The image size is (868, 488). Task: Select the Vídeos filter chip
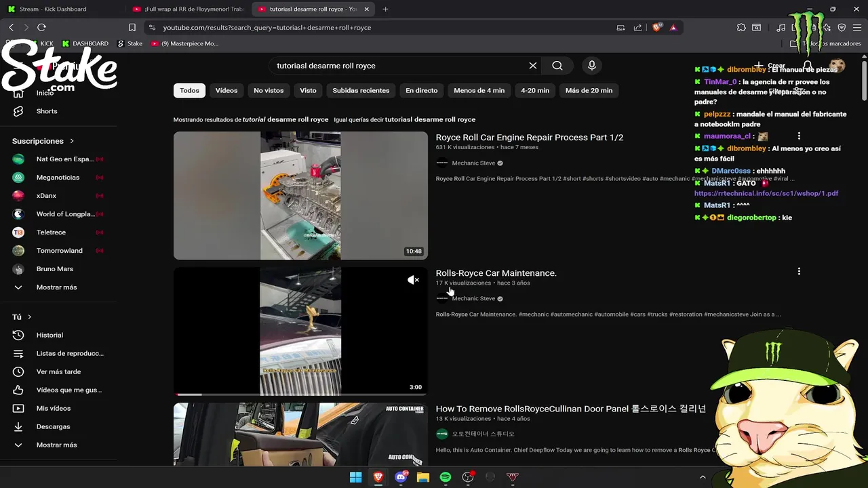pyautogui.click(x=226, y=90)
